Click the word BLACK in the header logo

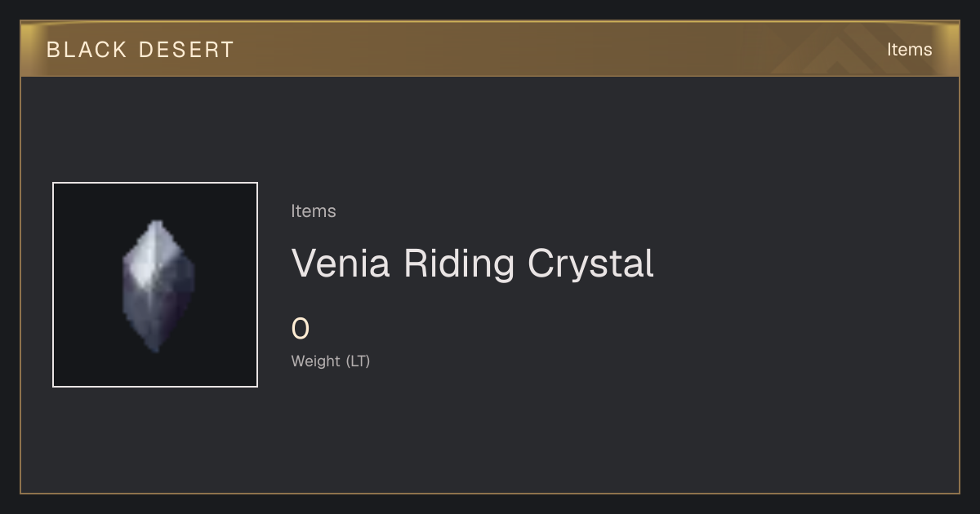pos(87,50)
